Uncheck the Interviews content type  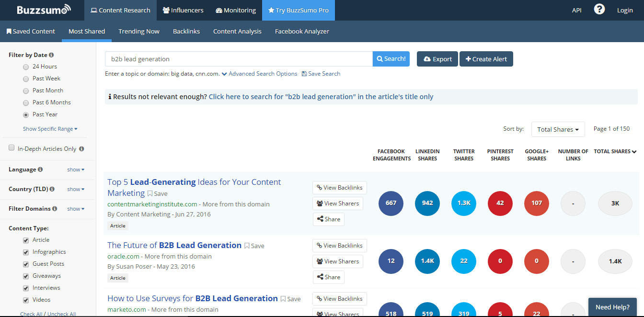point(26,288)
